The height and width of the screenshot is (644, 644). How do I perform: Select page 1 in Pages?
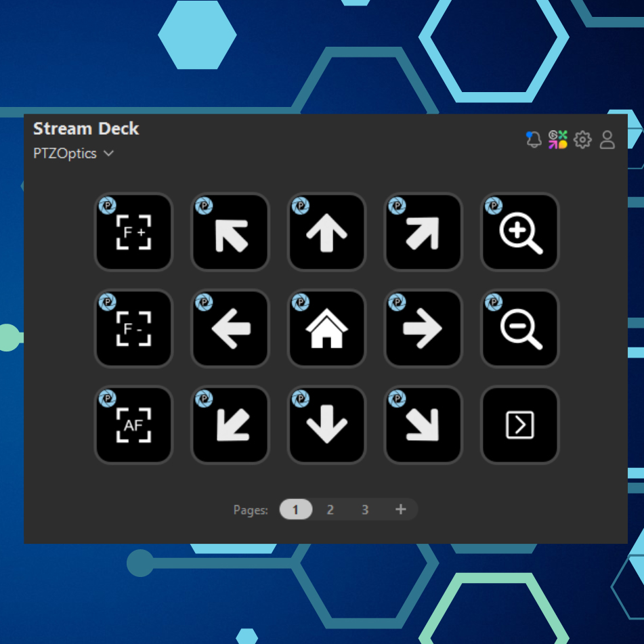[x=296, y=510]
